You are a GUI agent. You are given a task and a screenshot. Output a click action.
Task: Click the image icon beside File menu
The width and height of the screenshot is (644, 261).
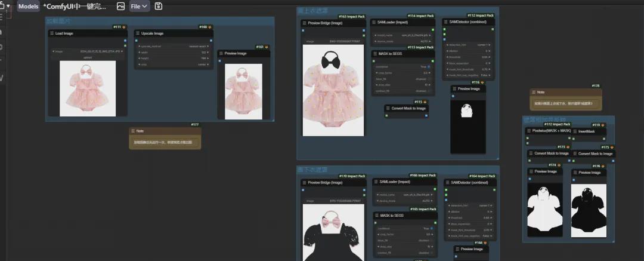point(120,6)
